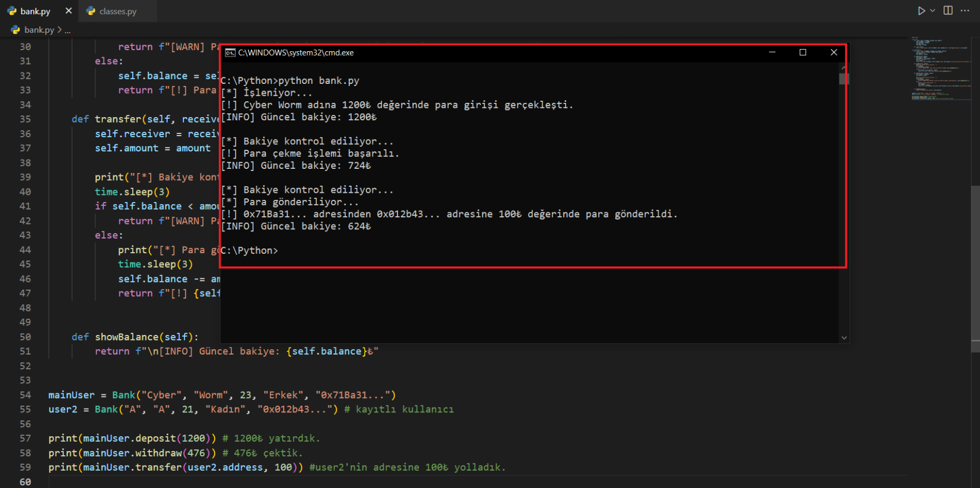This screenshot has height=488, width=980.
Task: Maximize the cmd.exe console window
Action: [x=803, y=52]
